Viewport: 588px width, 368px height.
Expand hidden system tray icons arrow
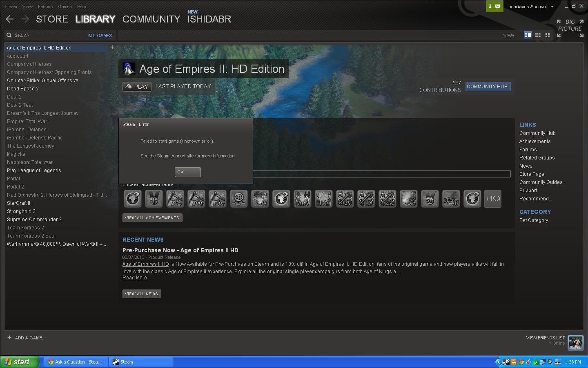498,362
